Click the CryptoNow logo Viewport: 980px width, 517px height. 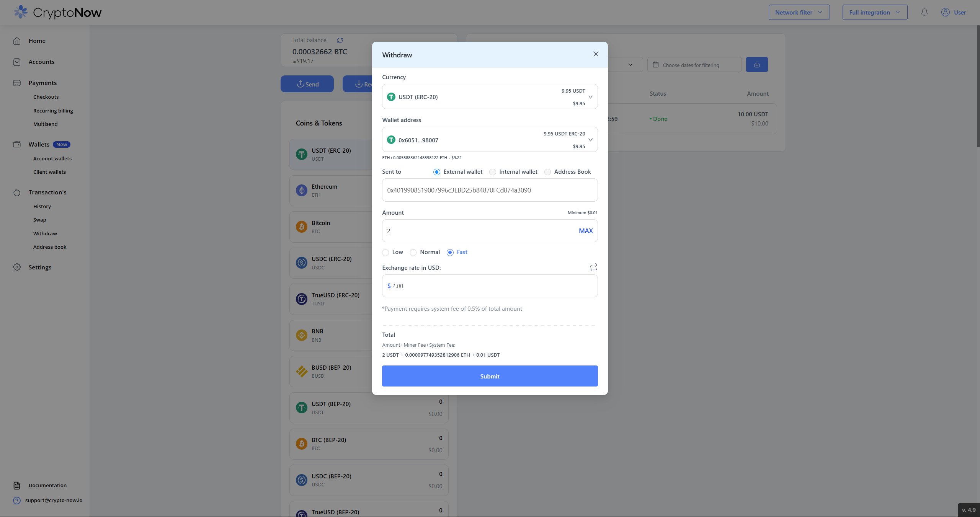click(x=57, y=12)
